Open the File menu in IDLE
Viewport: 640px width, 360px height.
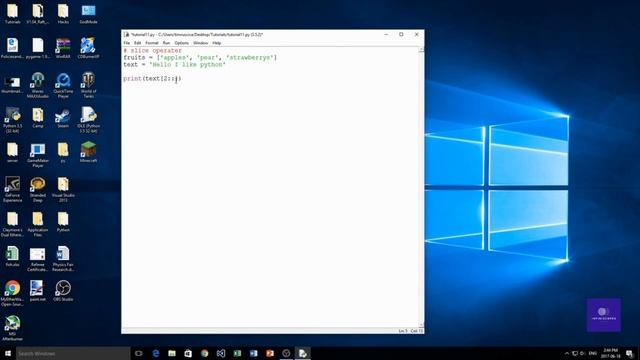click(x=127, y=43)
